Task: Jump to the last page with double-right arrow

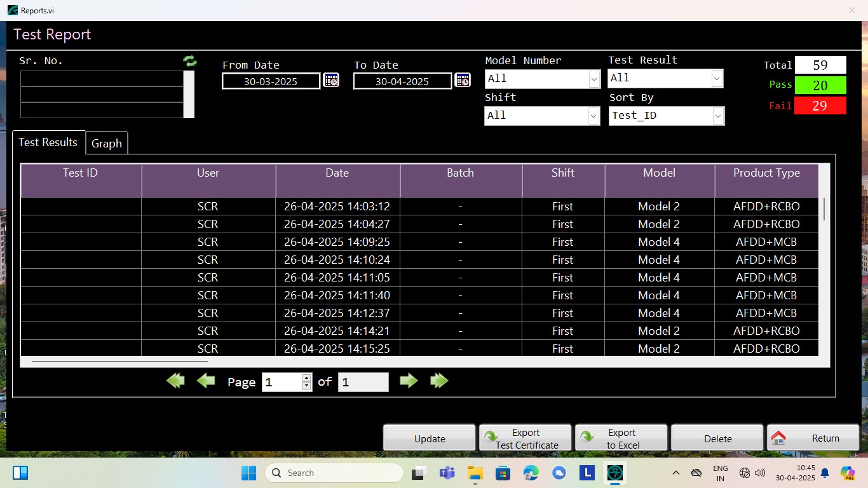Action: point(439,381)
